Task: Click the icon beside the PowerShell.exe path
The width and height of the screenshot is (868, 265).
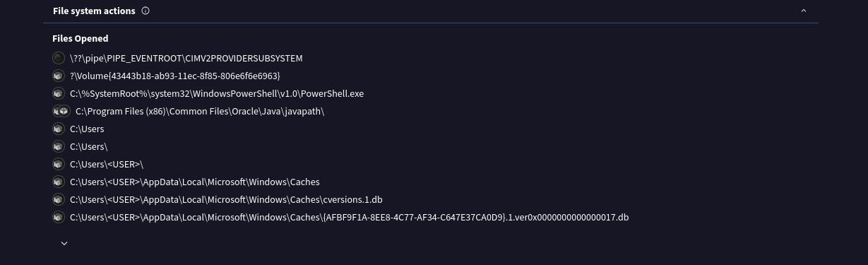Action: pos(58,93)
